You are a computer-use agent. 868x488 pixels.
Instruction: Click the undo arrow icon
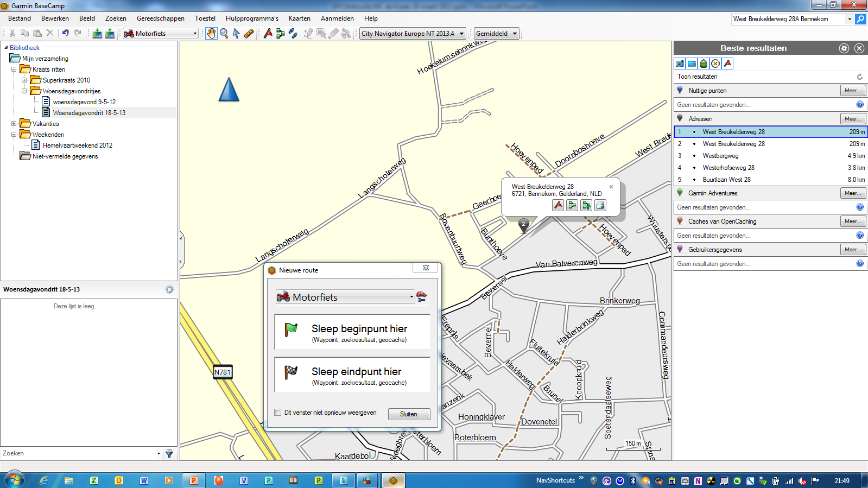[66, 33]
